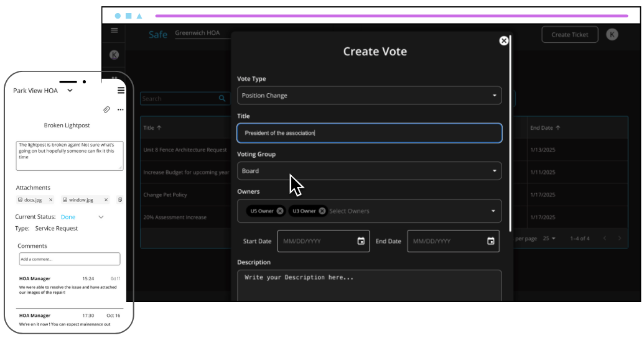Click the search magnifier icon
The height and width of the screenshot is (338, 644).
(x=222, y=98)
